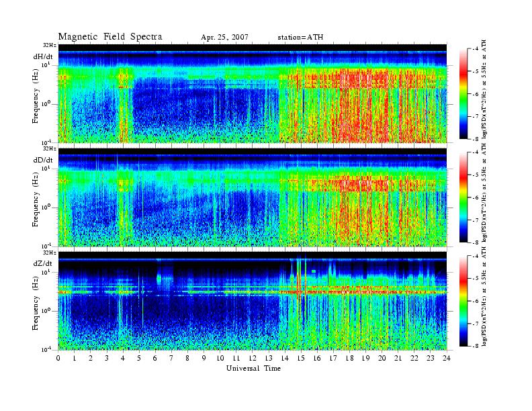532x411 pixels.
Task: Click the '32Hz' label above the dZ/dt panel
Action: tap(49, 253)
